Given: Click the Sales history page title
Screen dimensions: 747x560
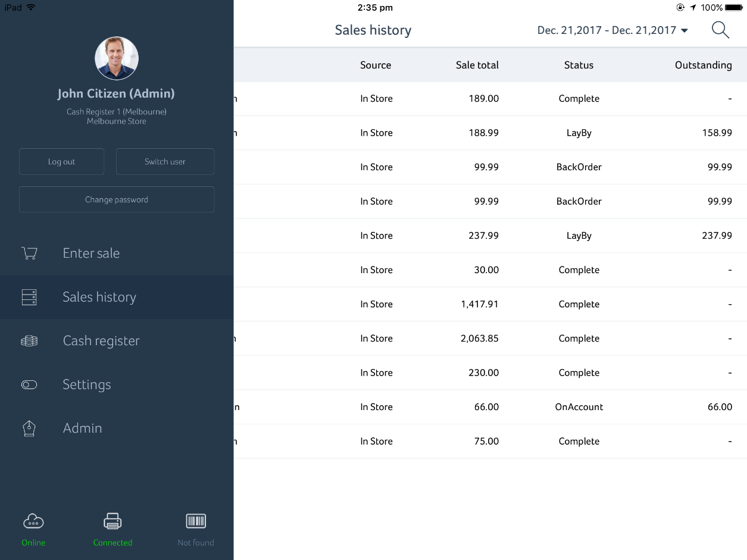Looking at the screenshot, I should [x=373, y=30].
